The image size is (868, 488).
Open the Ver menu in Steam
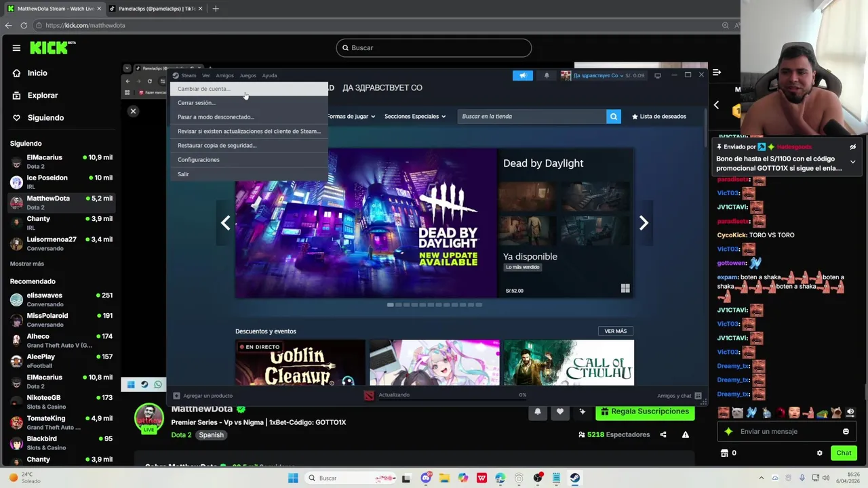click(205, 75)
